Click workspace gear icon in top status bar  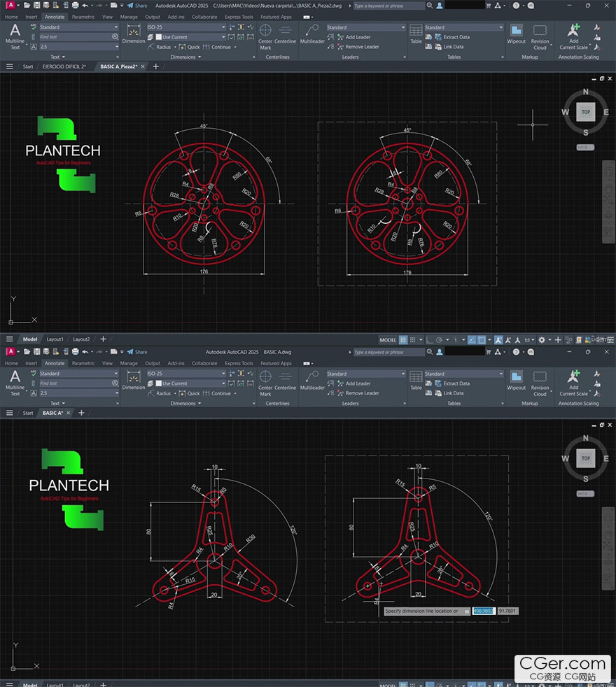coord(542,339)
